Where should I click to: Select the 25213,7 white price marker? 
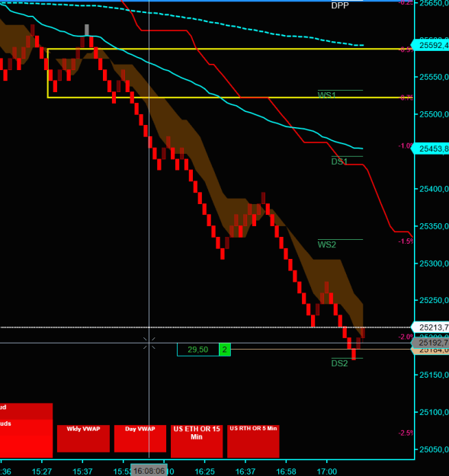point(430,327)
